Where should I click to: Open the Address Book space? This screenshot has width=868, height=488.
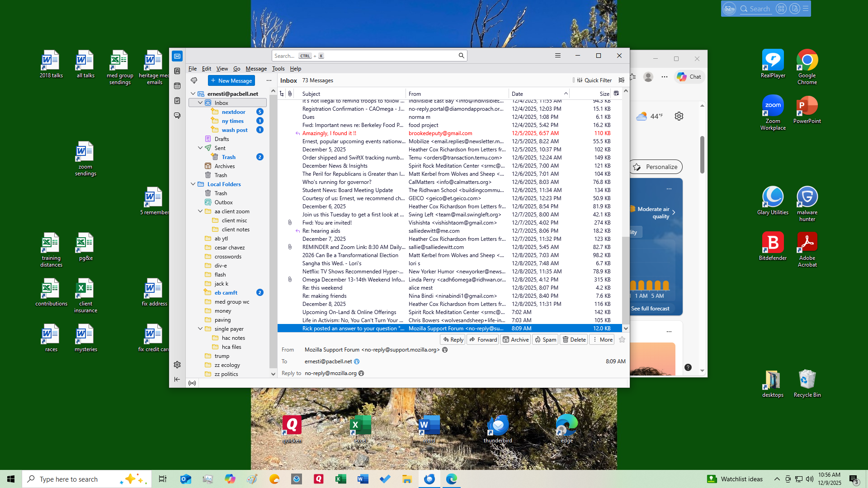tap(177, 71)
